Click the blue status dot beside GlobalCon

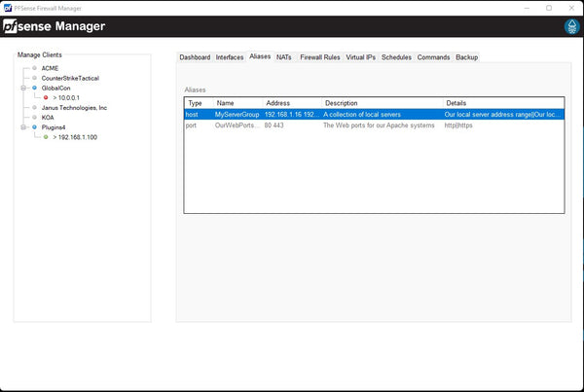[x=34, y=88]
